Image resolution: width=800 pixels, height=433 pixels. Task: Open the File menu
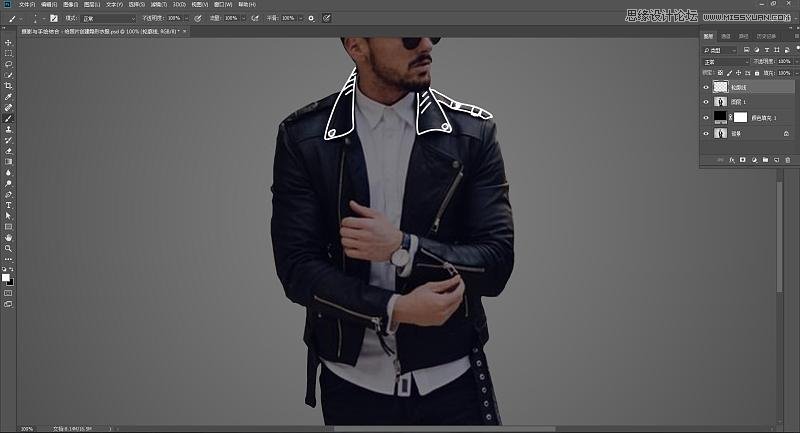coord(27,5)
